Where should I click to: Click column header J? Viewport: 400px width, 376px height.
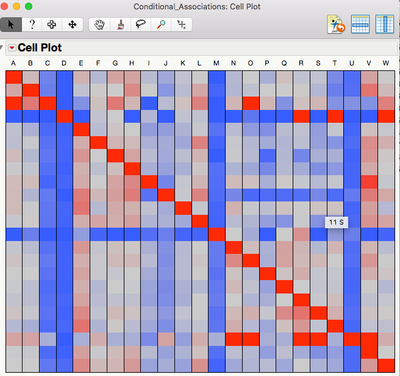[x=166, y=63]
